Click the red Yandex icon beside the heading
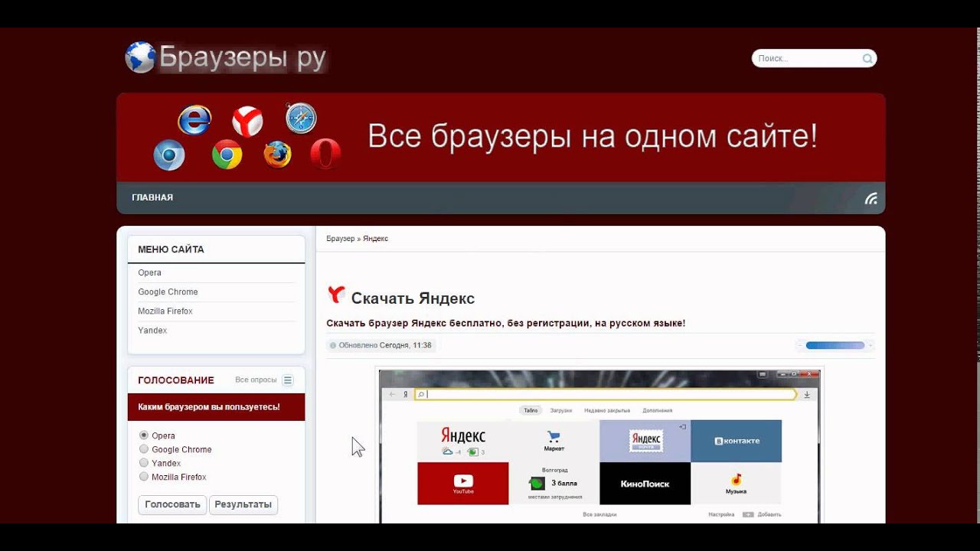The height and width of the screenshot is (551, 980). pos(336,295)
